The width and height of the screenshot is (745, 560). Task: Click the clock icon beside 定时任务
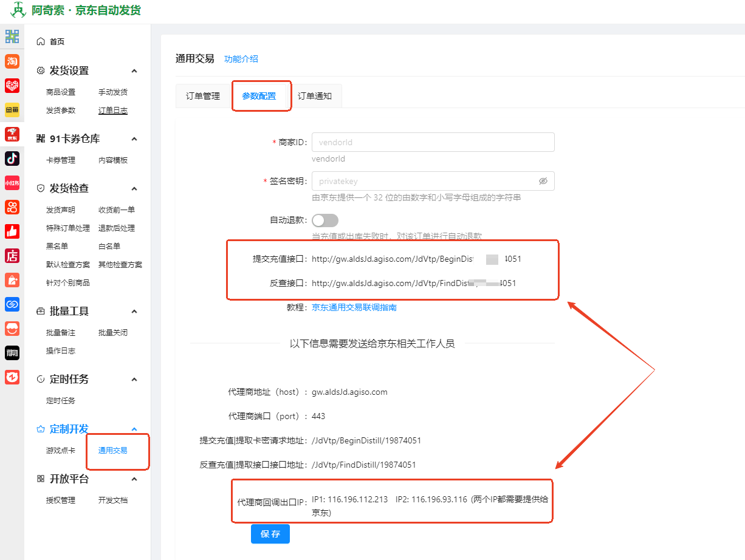pyautogui.click(x=41, y=379)
